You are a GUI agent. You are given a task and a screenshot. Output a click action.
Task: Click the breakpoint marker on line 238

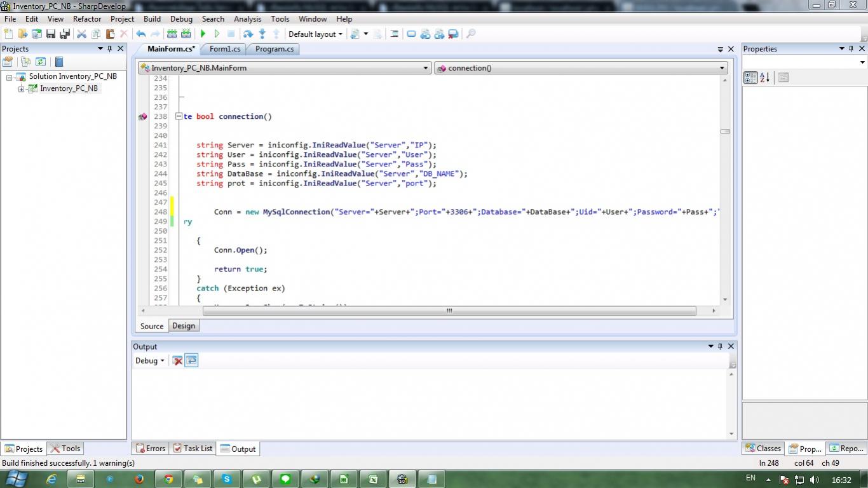tap(142, 117)
